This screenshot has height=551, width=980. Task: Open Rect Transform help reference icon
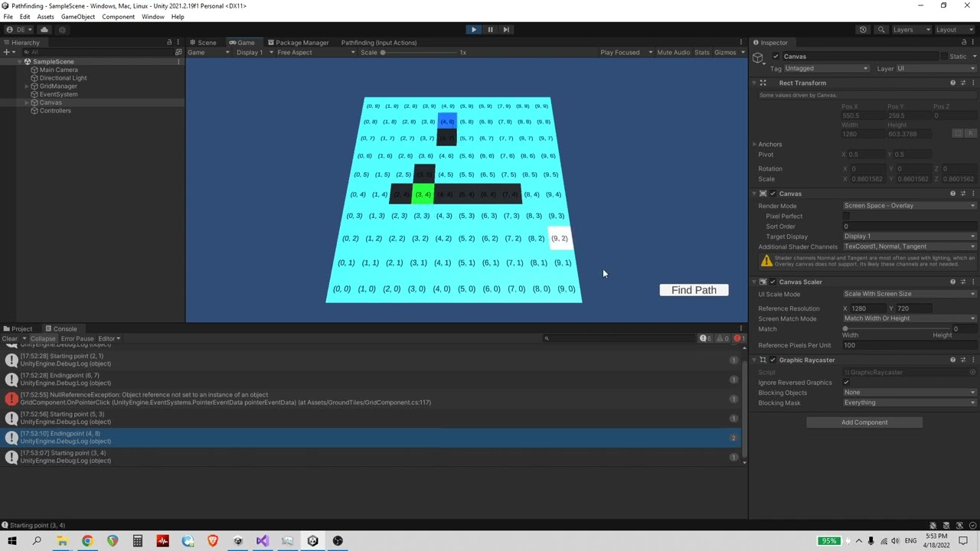953,83
